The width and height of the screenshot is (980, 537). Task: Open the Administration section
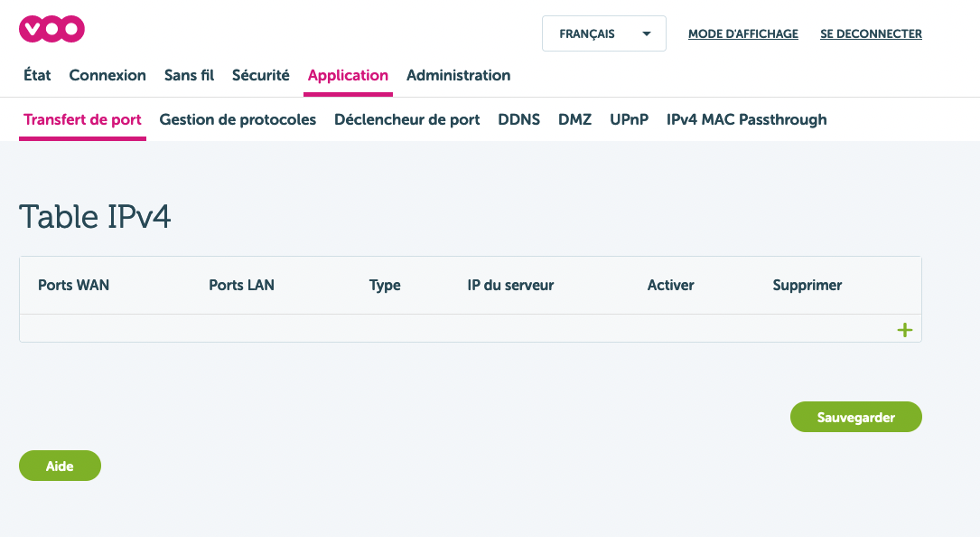point(458,75)
